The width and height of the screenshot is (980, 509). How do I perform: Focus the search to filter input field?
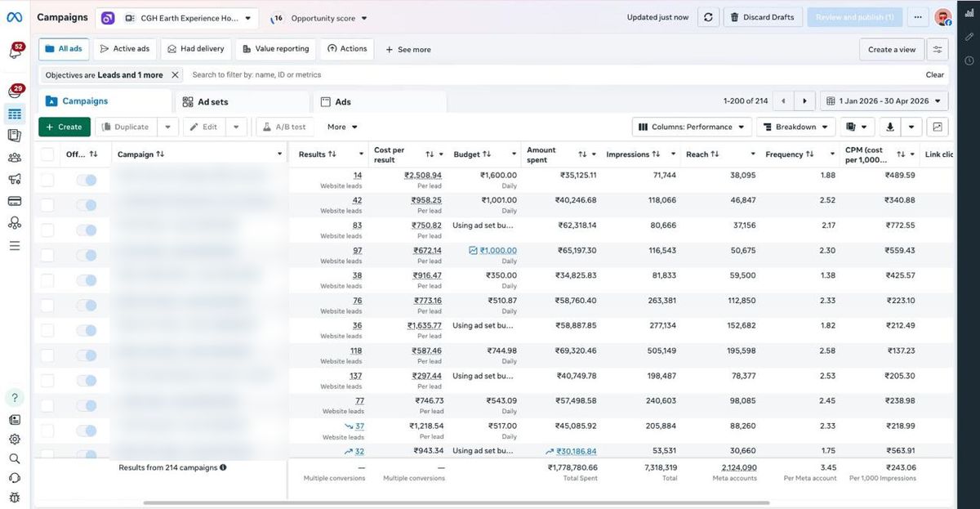point(554,75)
